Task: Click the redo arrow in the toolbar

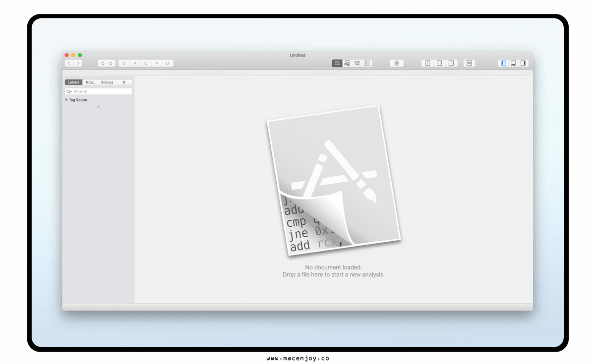Action: 111,63
